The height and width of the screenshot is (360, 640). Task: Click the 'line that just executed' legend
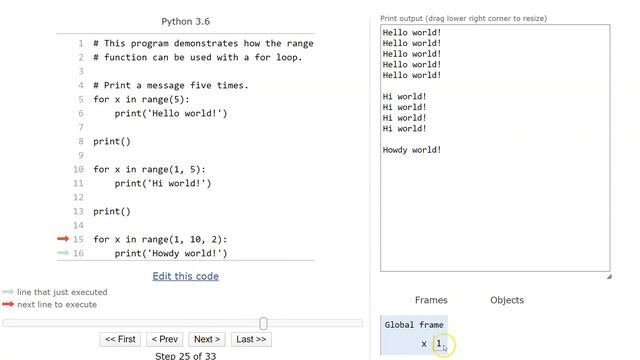pos(62,292)
